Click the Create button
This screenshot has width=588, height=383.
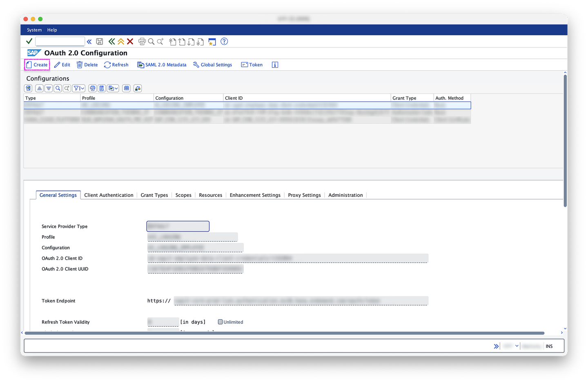pos(37,65)
